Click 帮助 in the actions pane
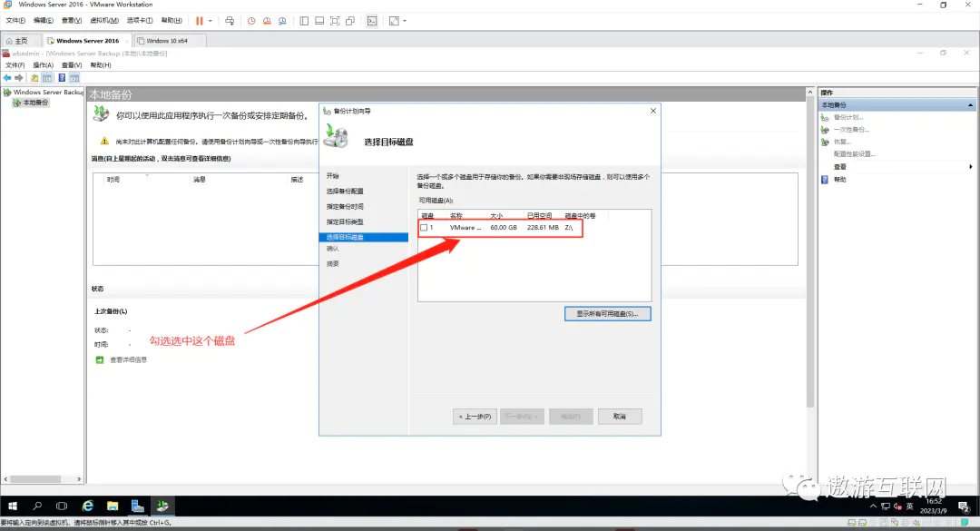The width and height of the screenshot is (980, 531). [x=839, y=180]
